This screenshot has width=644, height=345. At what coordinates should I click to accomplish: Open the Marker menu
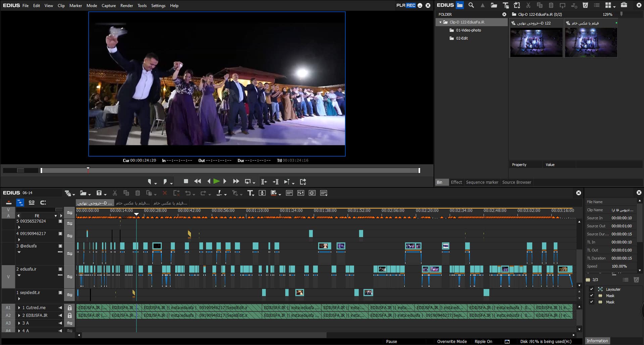pos(76,5)
